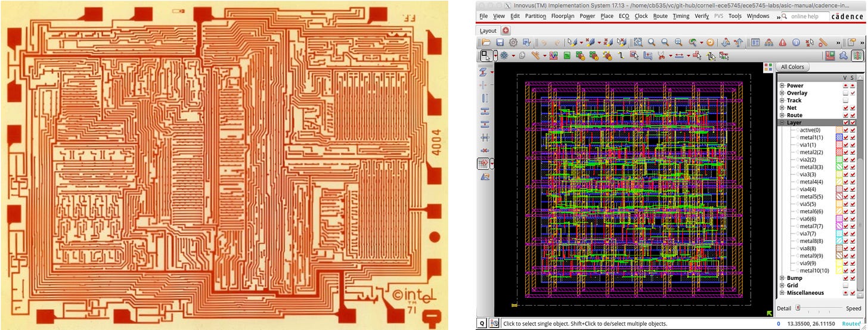This screenshot has height=330, width=868.
Task: Open the Place menu
Action: coord(607,16)
